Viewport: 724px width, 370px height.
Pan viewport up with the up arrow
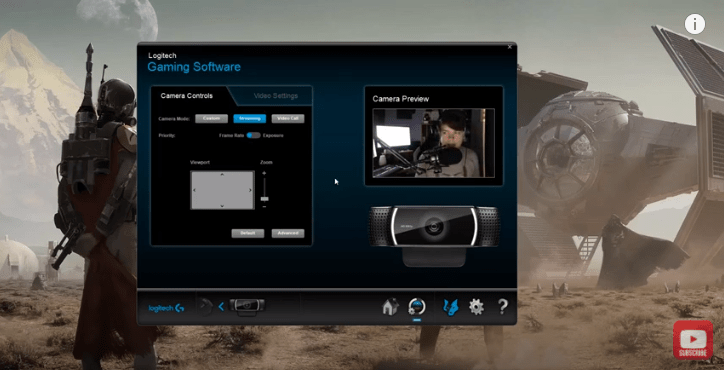pyautogui.click(x=222, y=175)
